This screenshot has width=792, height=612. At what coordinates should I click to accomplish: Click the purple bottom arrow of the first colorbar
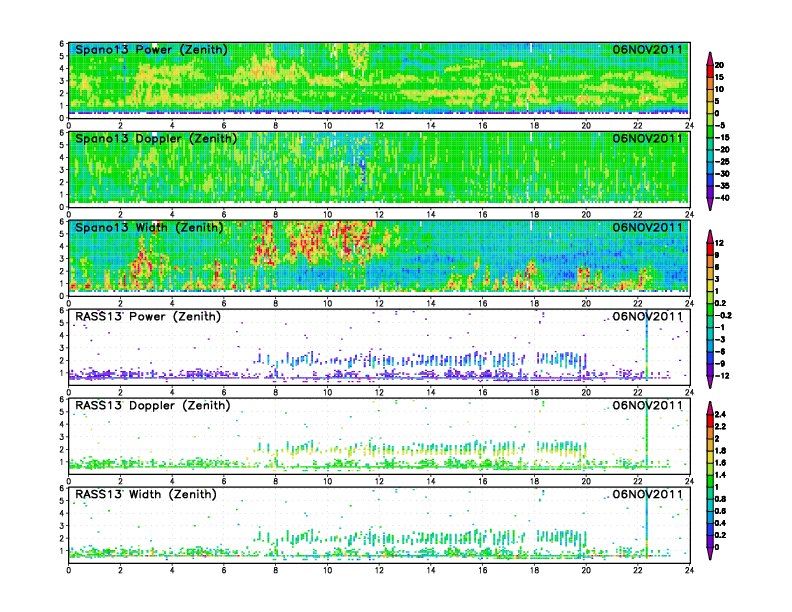point(710,204)
